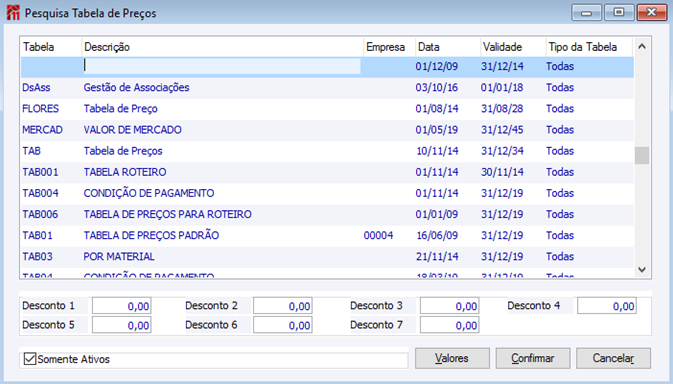The image size is (673, 384).
Task: Select the Gestão de Associações description
Action: point(136,88)
